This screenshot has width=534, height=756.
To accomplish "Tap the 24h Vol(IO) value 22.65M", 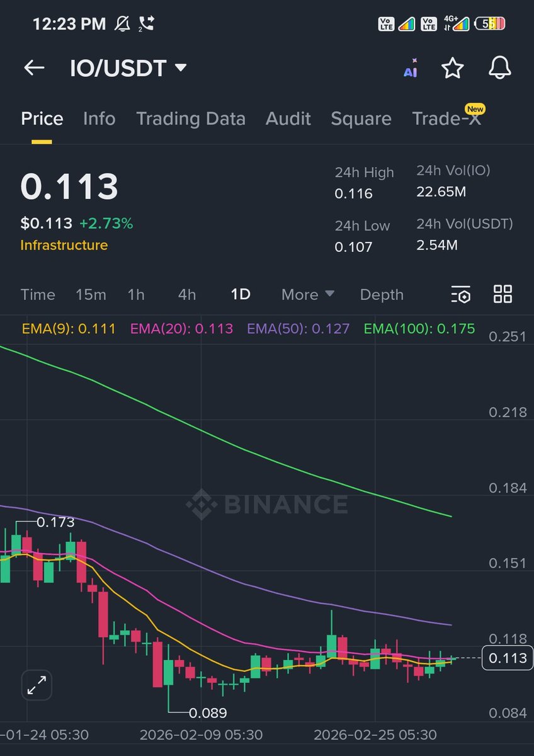I will [x=441, y=192].
